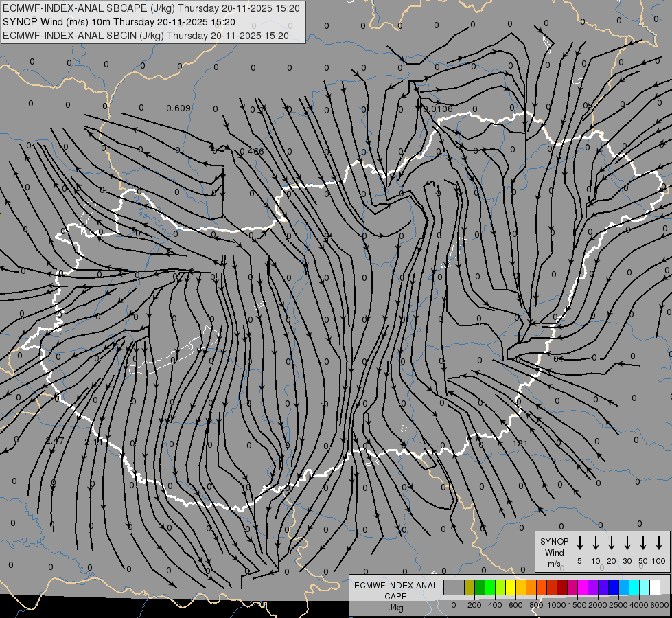
Task: Click the wind arrow above the 50 label
Action: click(643, 543)
